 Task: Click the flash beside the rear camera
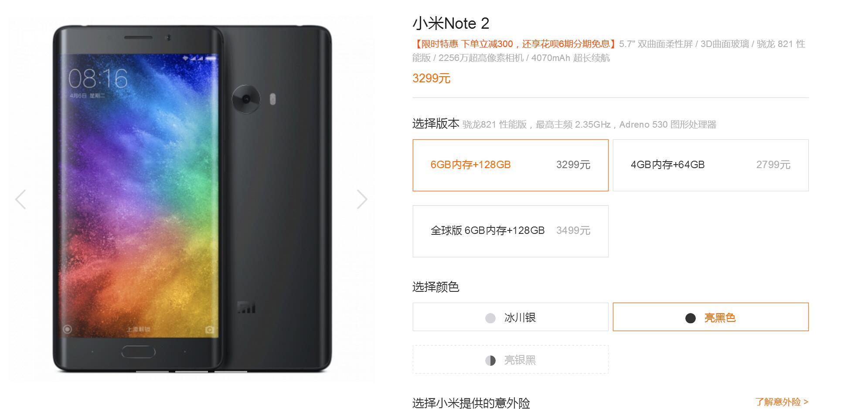tap(273, 99)
